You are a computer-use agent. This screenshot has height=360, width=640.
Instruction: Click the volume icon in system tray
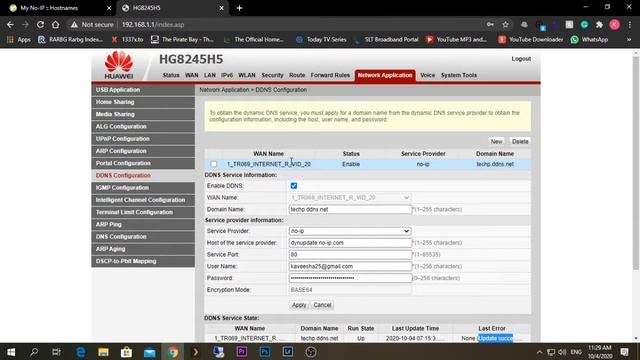(562, 352)
